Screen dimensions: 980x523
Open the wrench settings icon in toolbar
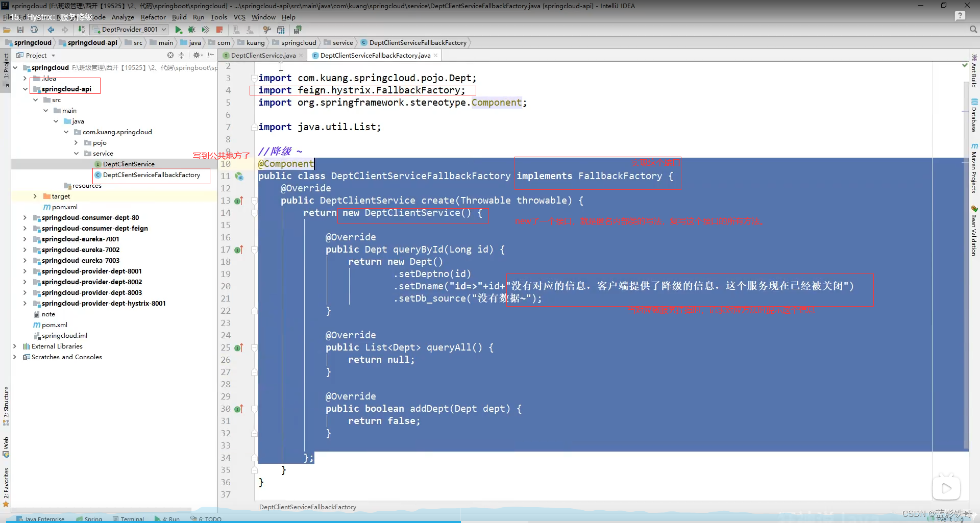coord(267,30)
